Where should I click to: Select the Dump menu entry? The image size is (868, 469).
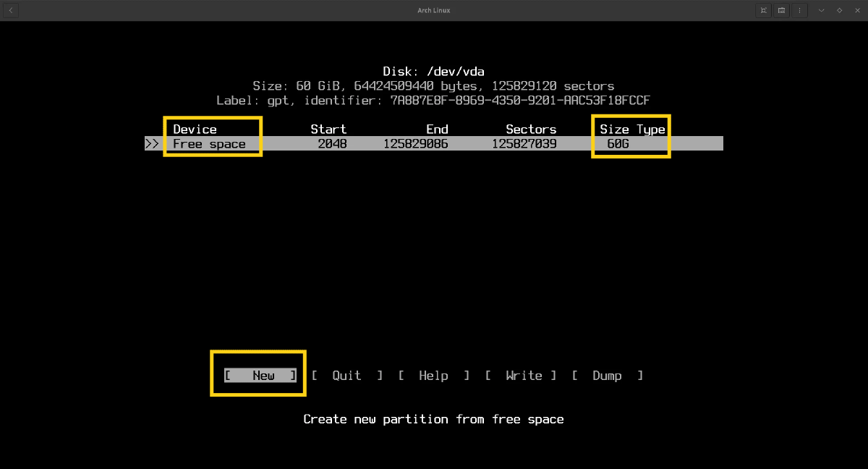[x=607, y=376]
